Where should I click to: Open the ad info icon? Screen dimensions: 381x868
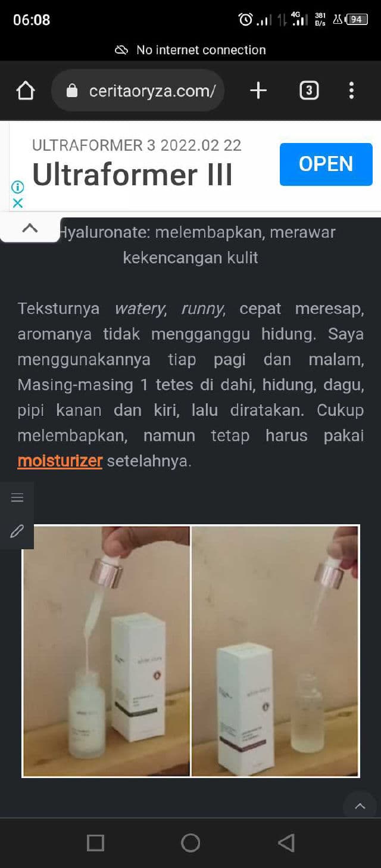coord(18,187)
